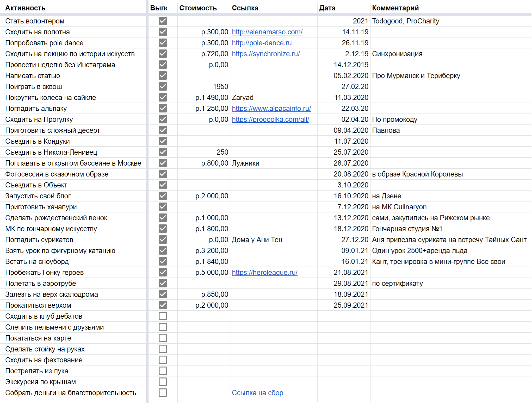532x403 pixels.
Task: Uncheck 'Встать на сноуборд' checkbox
Action: (163, 261)
